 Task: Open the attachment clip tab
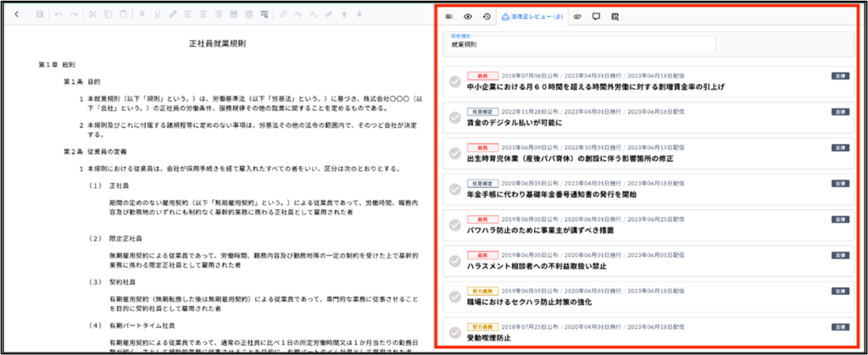[x=578, y=17]
